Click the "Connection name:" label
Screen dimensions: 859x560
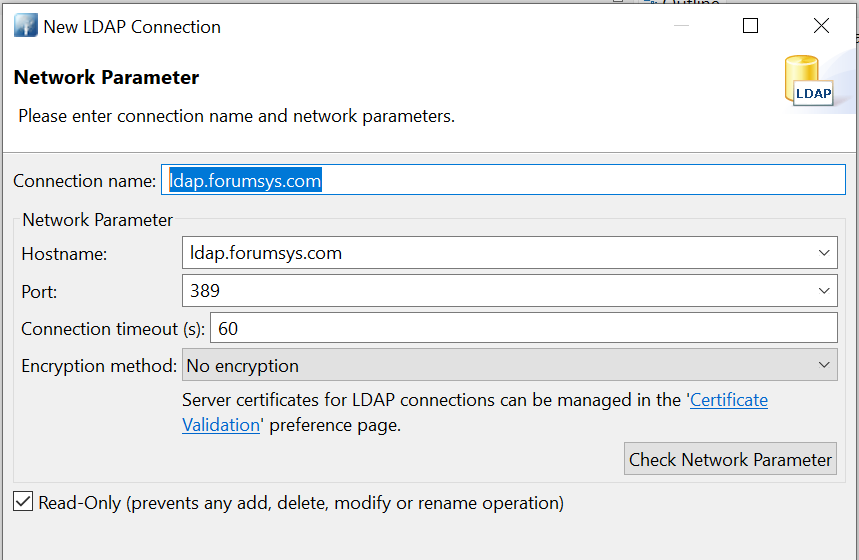(x=85, y=181)
